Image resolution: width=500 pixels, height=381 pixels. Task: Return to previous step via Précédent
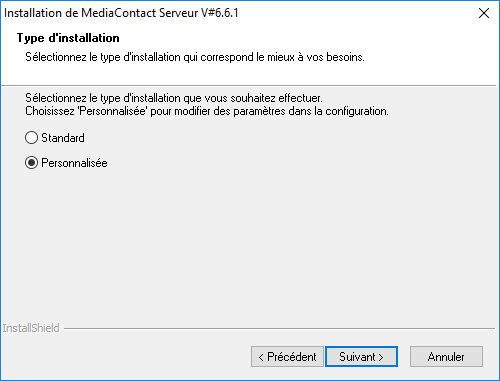[x=287, y=357]
